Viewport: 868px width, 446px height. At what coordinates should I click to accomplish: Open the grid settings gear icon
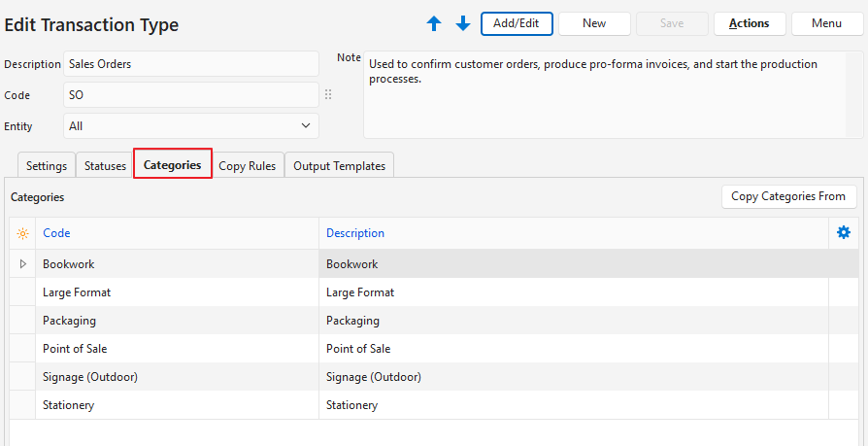(843, 232)
